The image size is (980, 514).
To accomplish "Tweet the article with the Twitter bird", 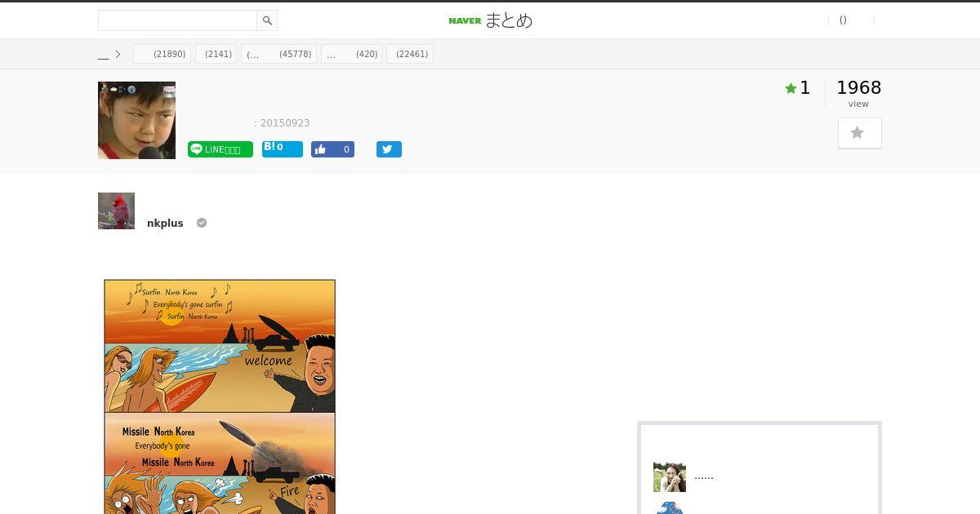I will coord(389,149).
